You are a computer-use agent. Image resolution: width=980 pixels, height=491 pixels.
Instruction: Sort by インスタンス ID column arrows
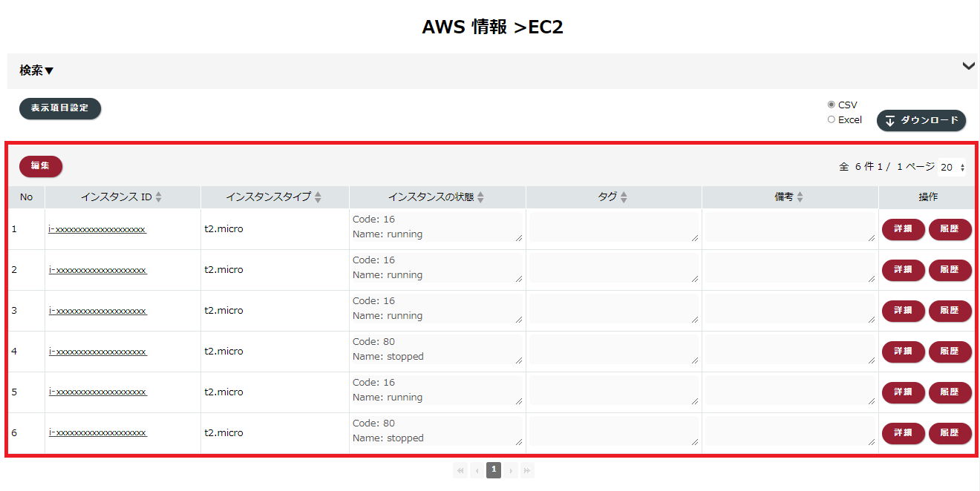pyautogui.click(x=158, y=197)
